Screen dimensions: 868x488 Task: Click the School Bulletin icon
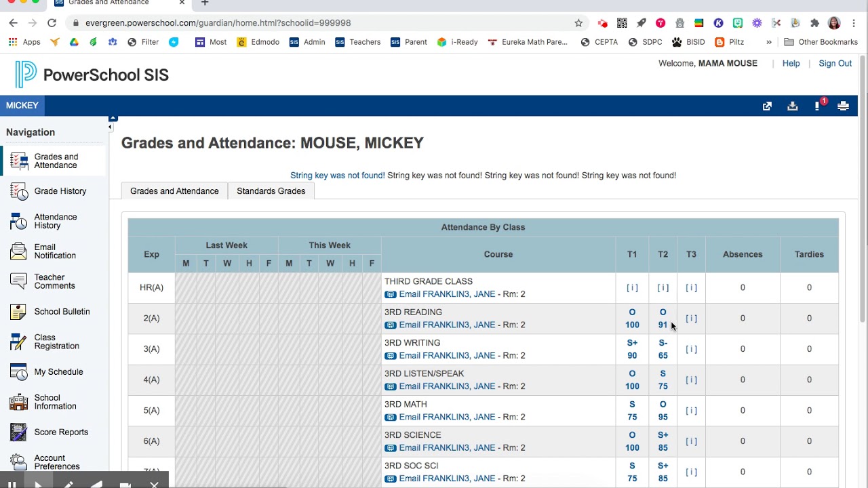[x=19, y=312]
